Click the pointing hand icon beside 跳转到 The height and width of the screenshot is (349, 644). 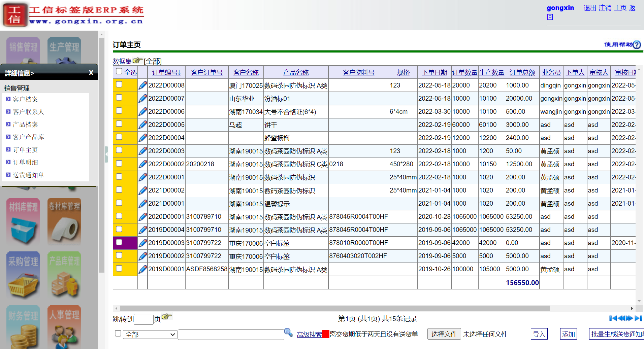click(166, 317)
